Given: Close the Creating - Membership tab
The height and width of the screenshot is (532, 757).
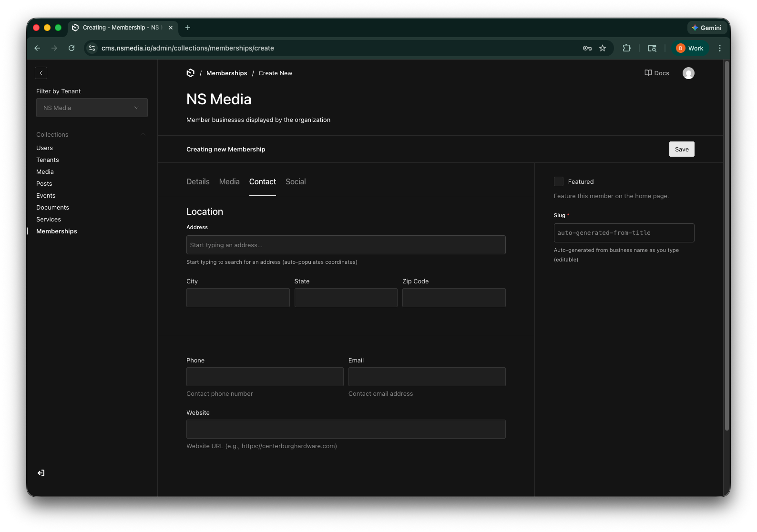Looking at the screenshot, I should (x=171, y=28).
